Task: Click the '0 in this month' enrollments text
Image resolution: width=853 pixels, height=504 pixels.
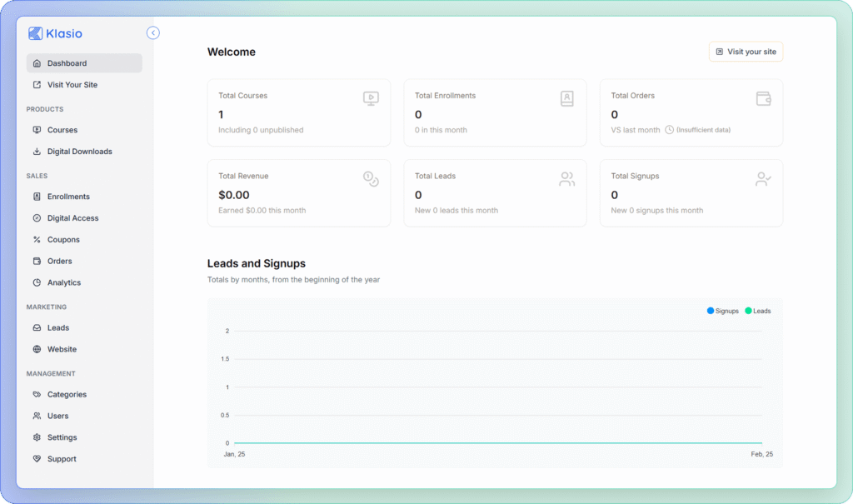Action: 441,130
